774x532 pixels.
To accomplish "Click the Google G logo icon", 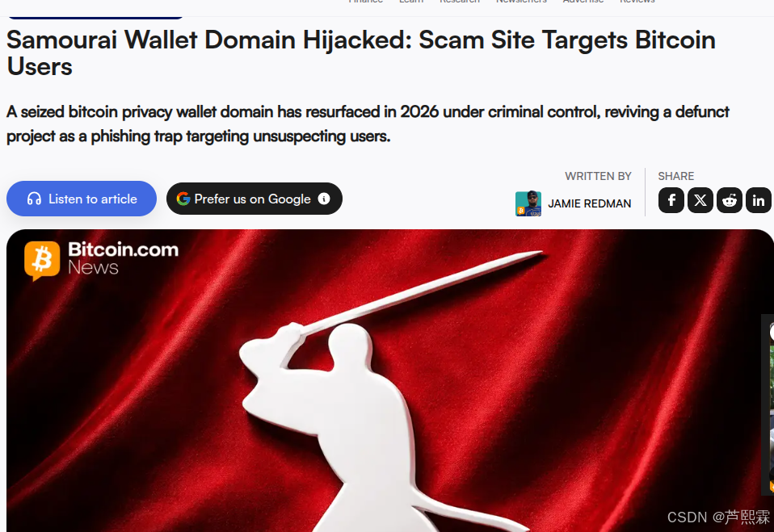I will coord(183,199).
